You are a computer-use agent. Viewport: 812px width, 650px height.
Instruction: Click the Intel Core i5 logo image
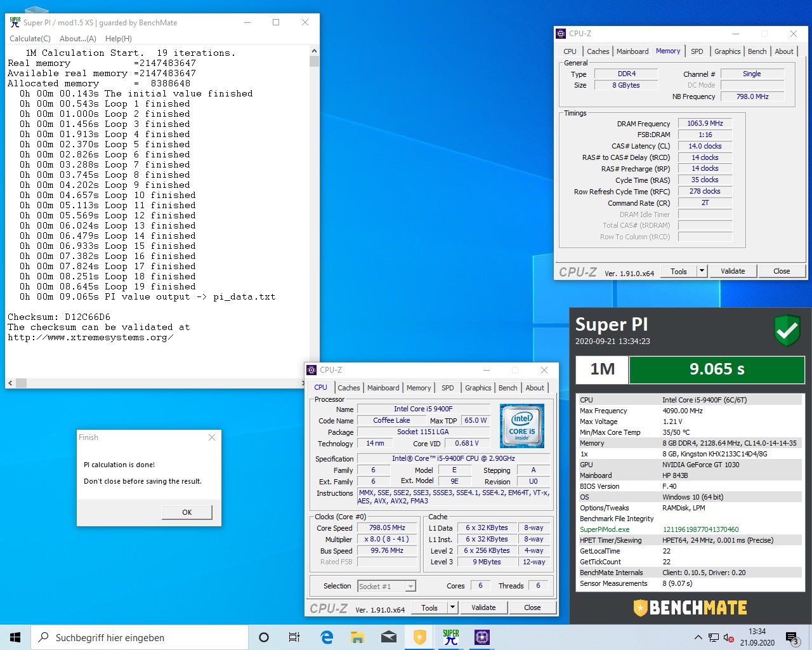(521, 426)
